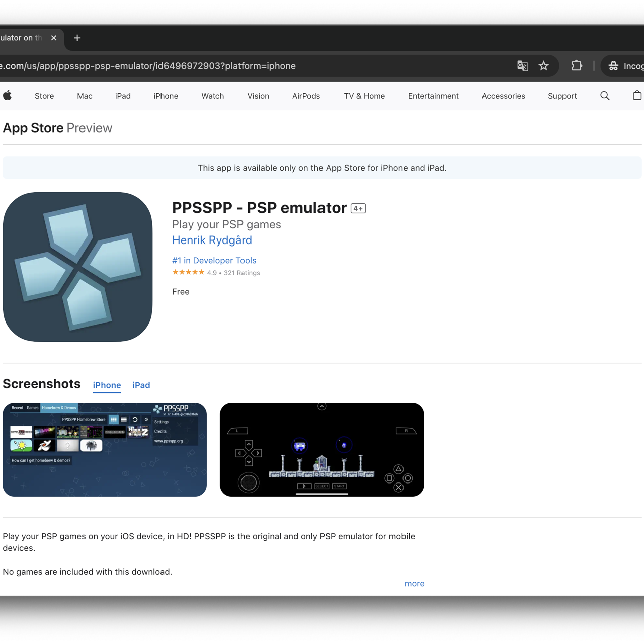
Task: Click the PPSSPP app icon image
Action: 77,267
